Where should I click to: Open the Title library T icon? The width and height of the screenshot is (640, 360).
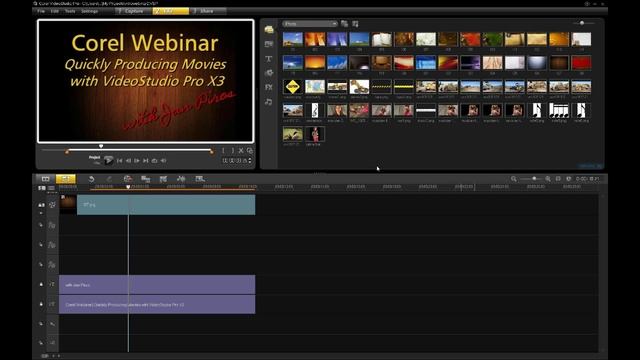269,59
